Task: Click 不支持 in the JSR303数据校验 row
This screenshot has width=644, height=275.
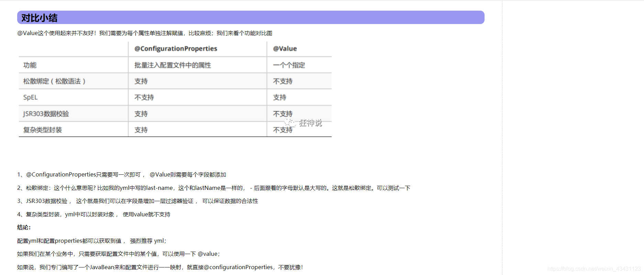Action: [283, 114]
